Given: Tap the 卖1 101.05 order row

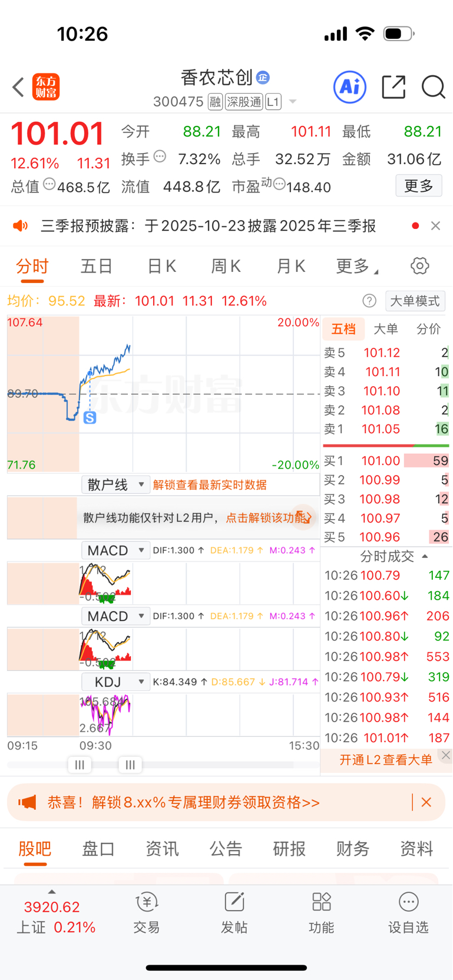Looking at the screenshot, I should point(386,429).
